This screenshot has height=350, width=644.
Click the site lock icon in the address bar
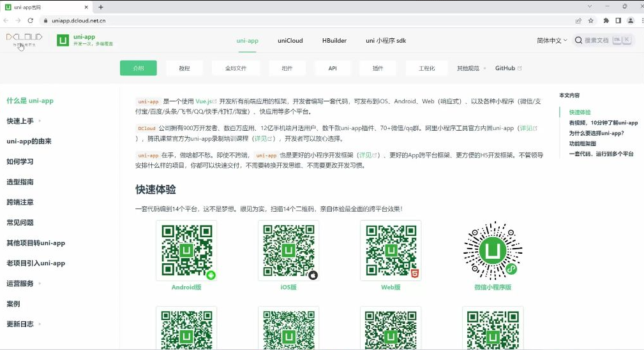[45, 20]
